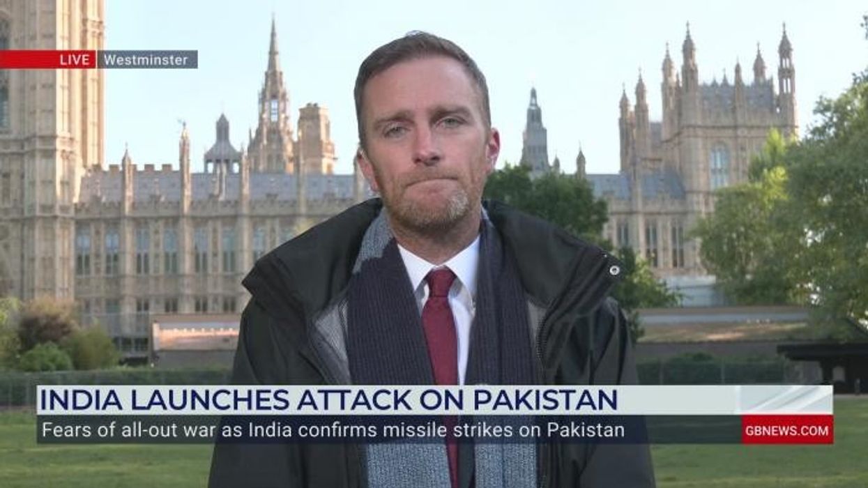
Task: Click the silver snap button on jacket
Action: click(x=614, y=268)
